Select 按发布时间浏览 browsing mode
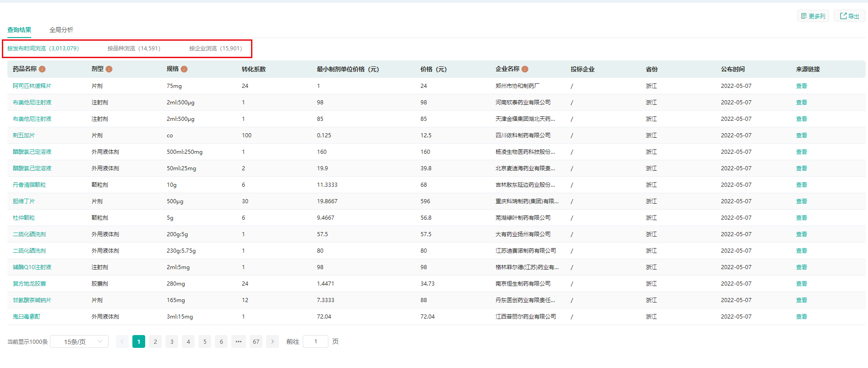 click(x=43, y=49)
